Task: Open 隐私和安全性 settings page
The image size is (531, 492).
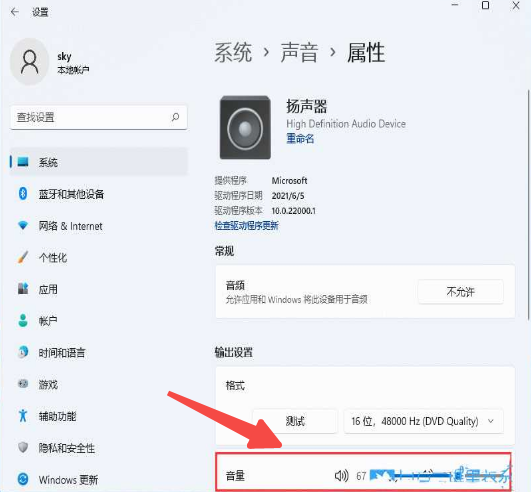Action: coord(99,448)
